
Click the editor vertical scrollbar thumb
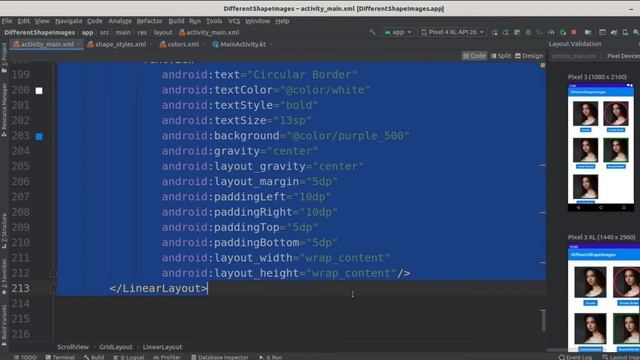pos(543,320)
